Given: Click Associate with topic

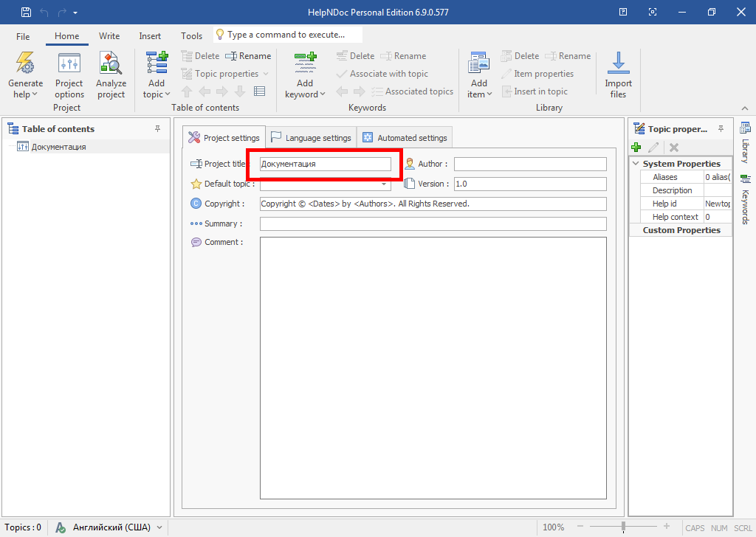Looking at the screenshot, I should point(382,74).
